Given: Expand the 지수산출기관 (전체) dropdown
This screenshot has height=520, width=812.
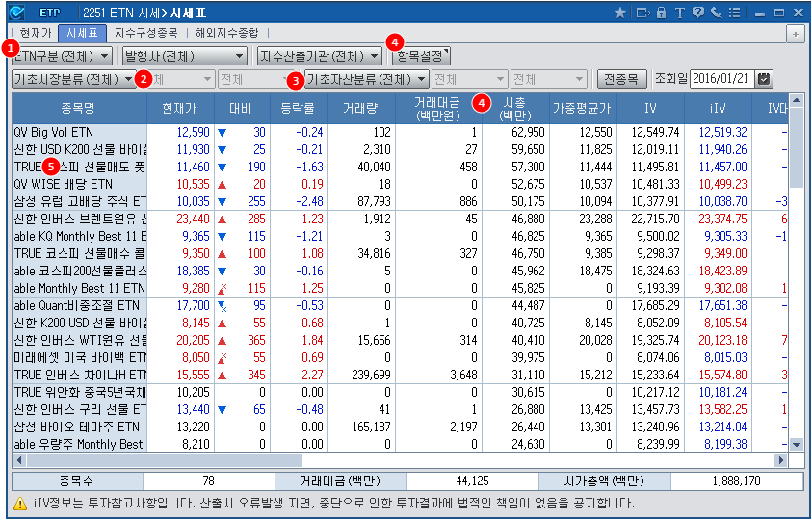Looking at the screenshot, I should pyautogui.click(x=319, y=56).
